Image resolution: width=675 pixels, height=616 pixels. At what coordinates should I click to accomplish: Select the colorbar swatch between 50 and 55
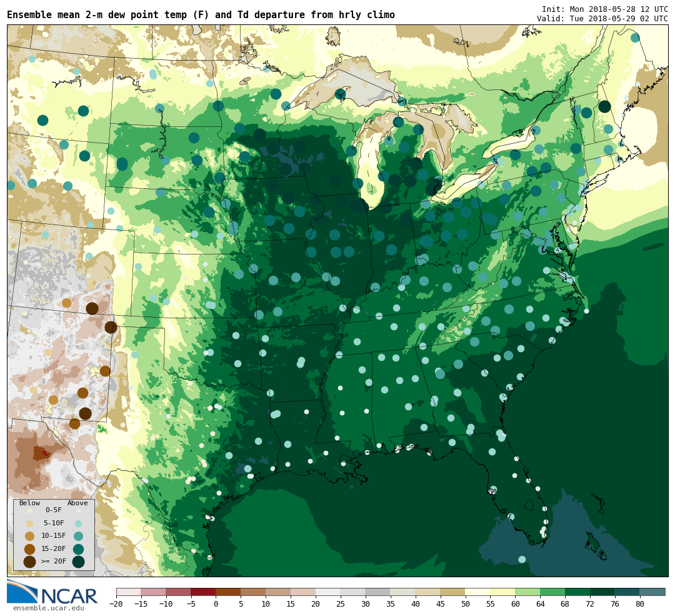(x=478, y=592)
